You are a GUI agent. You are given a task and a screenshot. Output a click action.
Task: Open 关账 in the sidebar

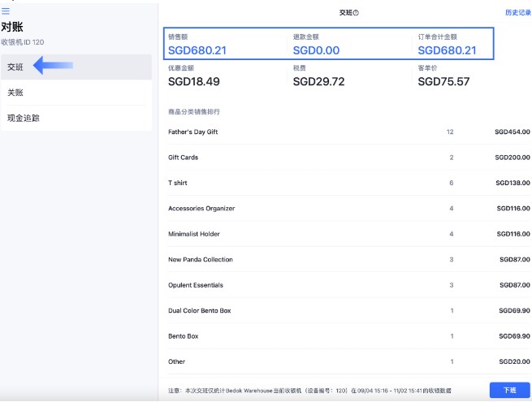coord(15,93)
